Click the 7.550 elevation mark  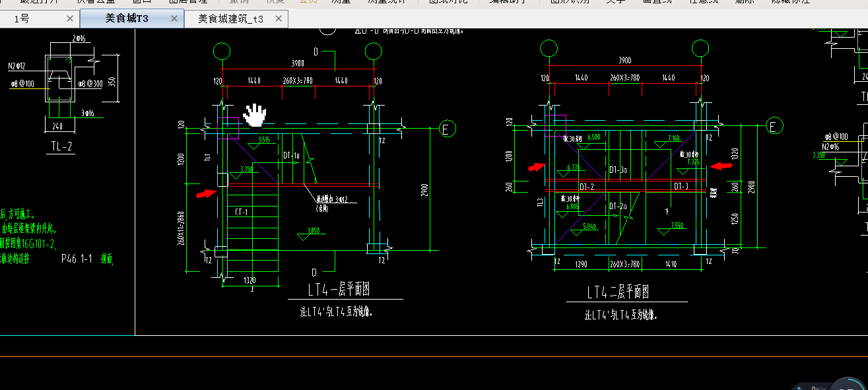point(677,226)
